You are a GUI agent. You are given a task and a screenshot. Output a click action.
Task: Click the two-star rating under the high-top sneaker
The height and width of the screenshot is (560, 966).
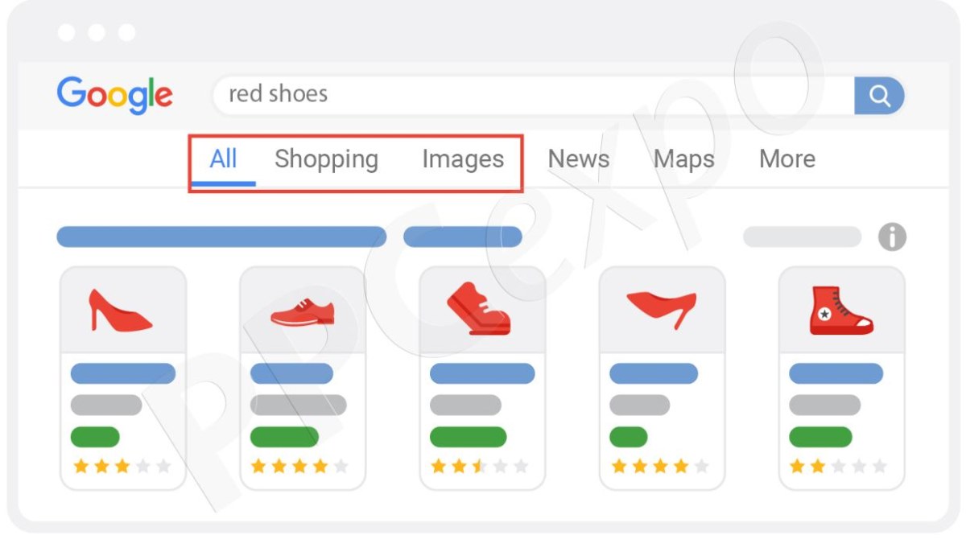(838, 466)
